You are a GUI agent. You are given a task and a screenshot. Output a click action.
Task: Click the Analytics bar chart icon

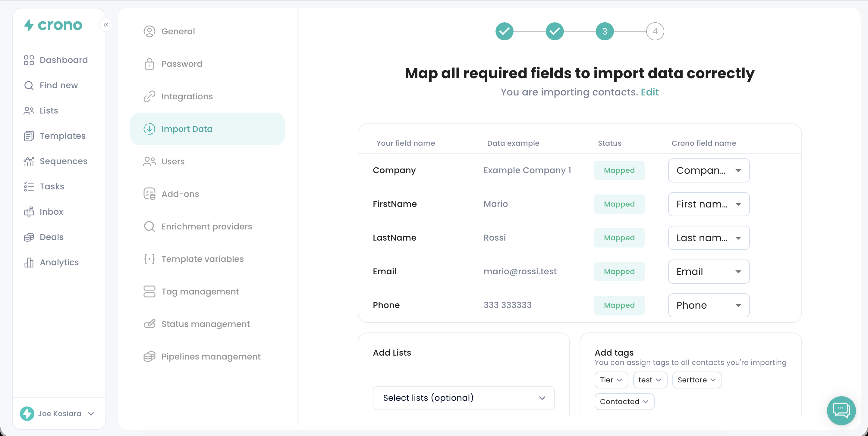[29, 262]
